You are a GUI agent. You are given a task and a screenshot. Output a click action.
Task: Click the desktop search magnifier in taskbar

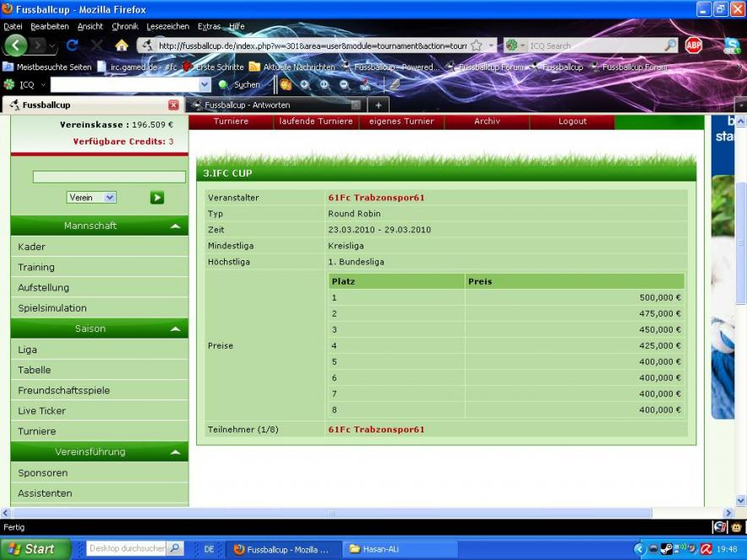(175, 549)
